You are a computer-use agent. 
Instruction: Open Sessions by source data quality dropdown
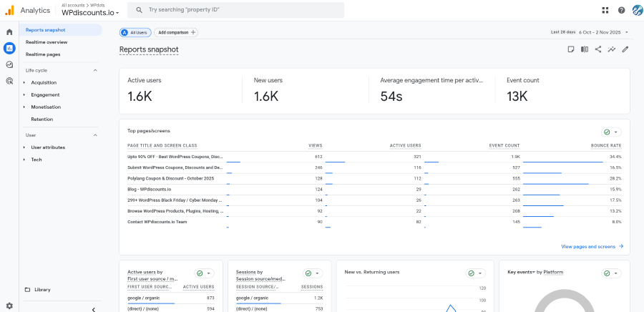(313, 273)
